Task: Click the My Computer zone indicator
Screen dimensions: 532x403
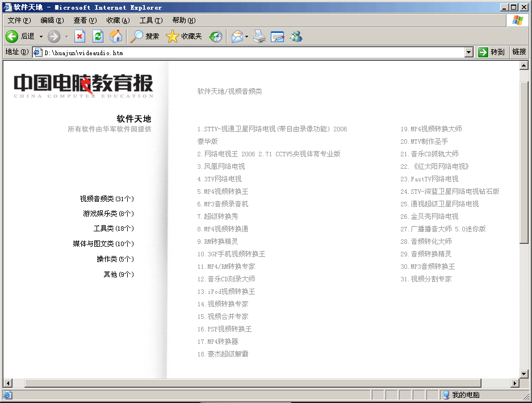Action: click(x=462, y=395)
